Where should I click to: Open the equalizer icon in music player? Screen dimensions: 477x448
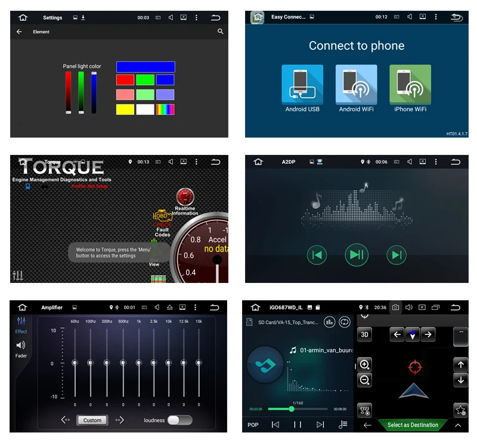[330, 322]
